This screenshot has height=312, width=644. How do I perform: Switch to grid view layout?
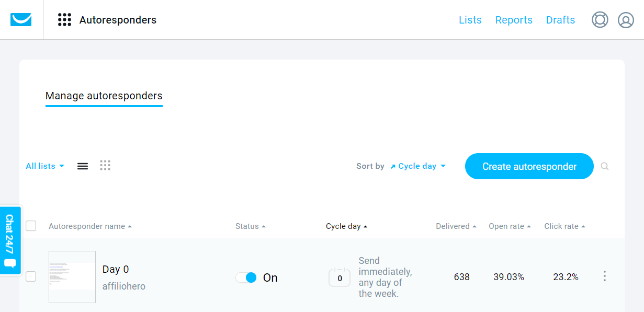coord(105,166)
